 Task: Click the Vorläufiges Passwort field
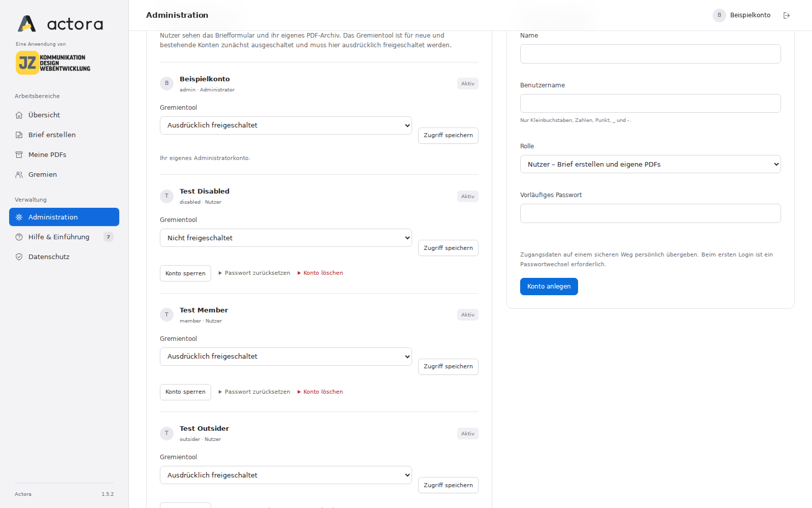pos(650,213)
